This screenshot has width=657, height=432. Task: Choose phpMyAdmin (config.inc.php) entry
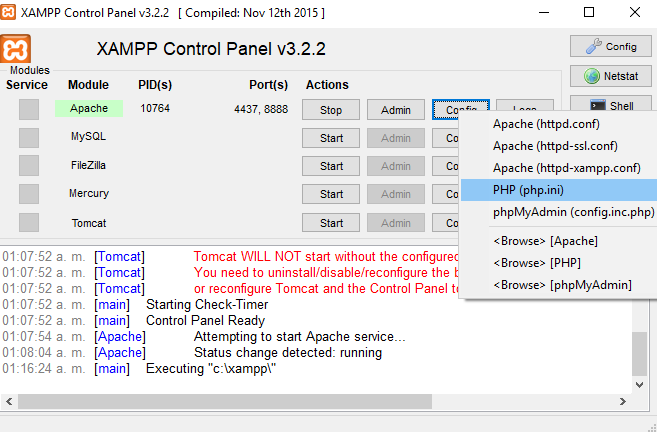tap(559, 212)
